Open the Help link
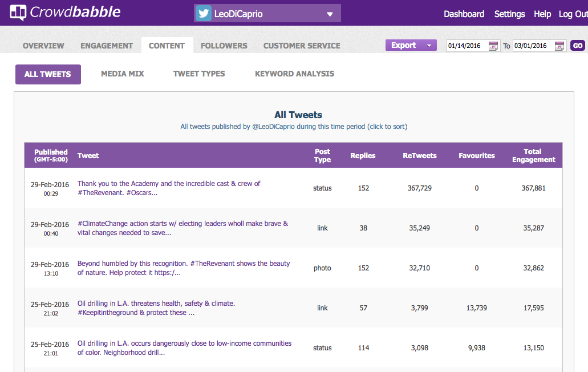The height and width of the screenshot is (372, 588). coord(542,14)
